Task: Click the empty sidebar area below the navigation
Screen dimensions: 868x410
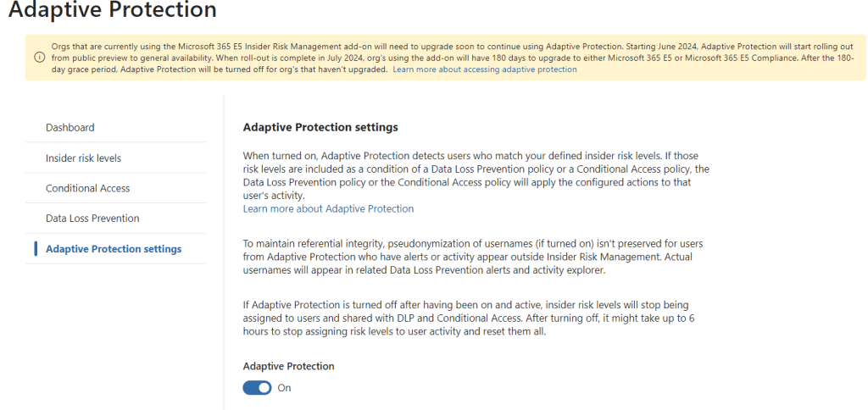Action: [x=119, y=339]
